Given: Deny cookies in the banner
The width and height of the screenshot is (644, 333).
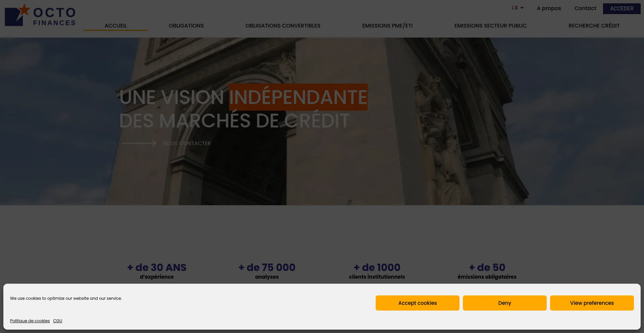Looking at the screenshot, I should pos(504,303).
